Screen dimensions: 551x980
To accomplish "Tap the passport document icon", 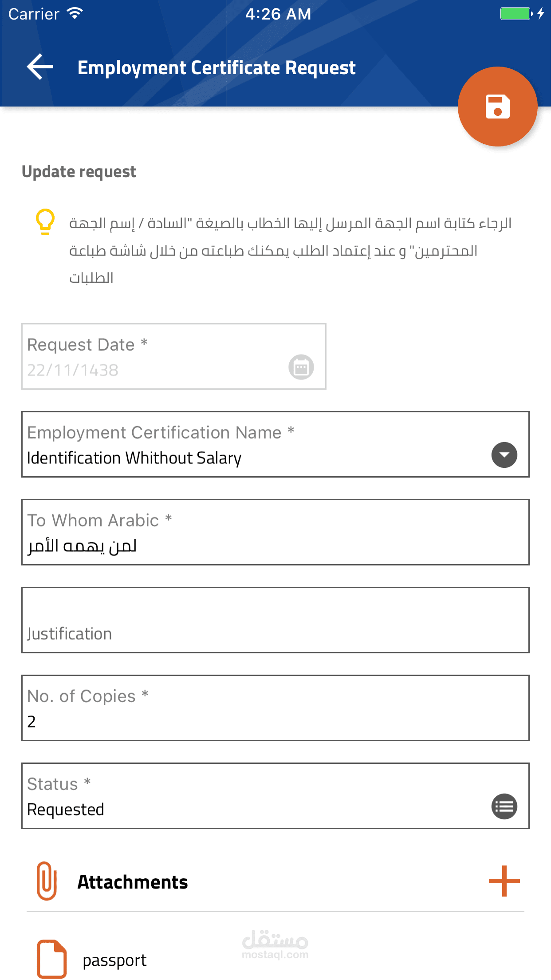I will (x=51, y=959).
